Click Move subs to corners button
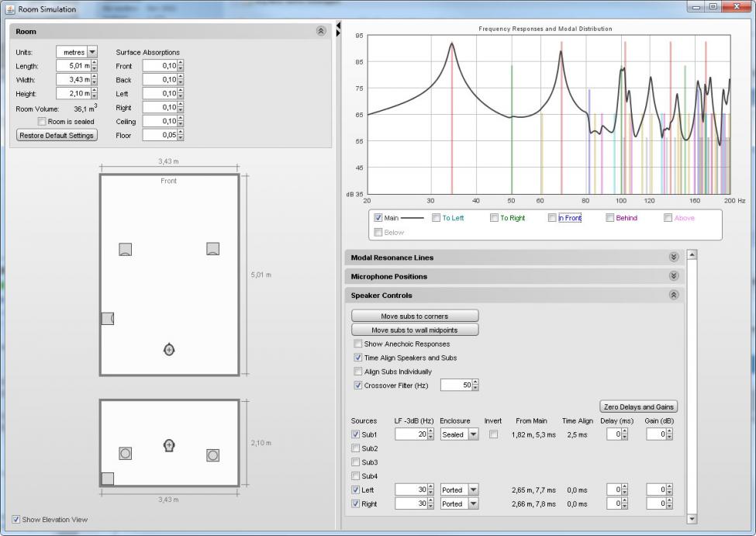756x536 pixels. pos(415,316)
